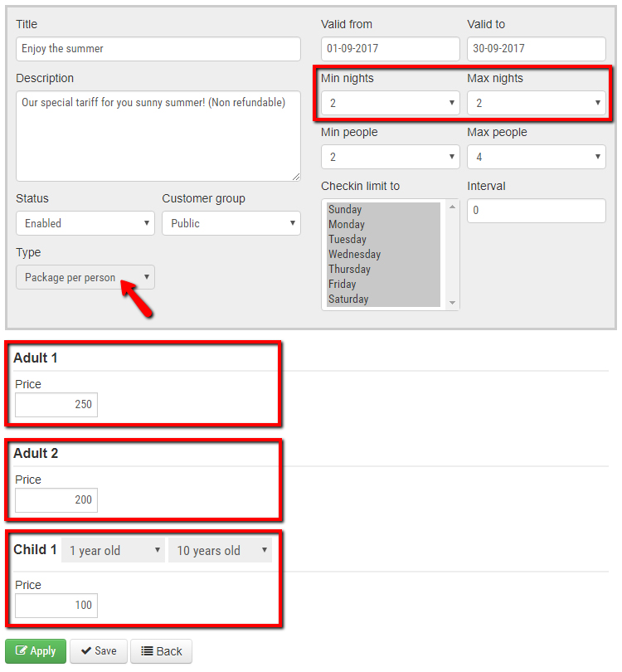
Task: Click the Title input field
Action: tap(158, 49)
